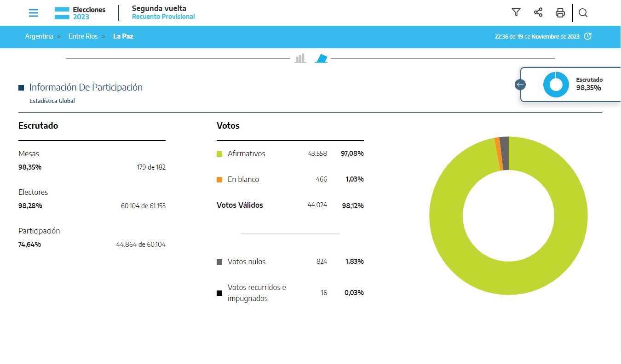Open the hamburger menu

click(x=34, y=13)
